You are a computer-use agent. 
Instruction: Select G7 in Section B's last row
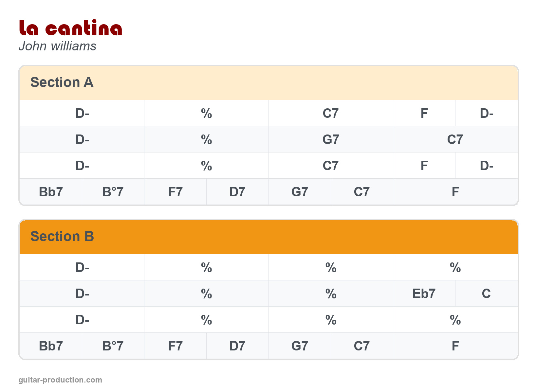(300, 346)
